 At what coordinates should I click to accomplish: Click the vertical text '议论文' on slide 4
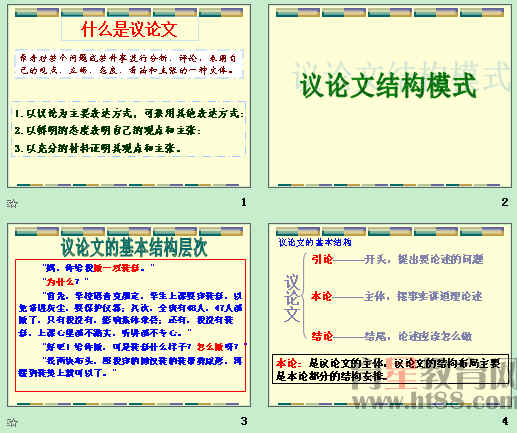(x=292, y=298)
